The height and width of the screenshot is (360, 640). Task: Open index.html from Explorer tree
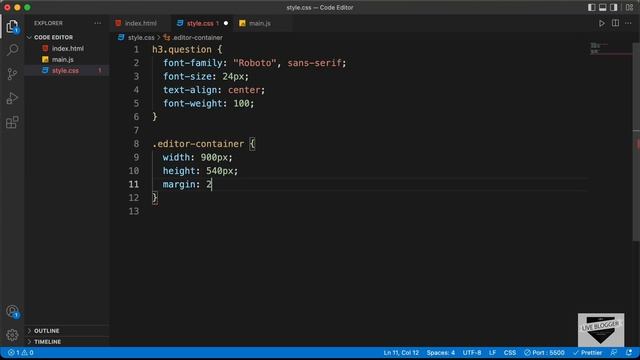pyautogui.click(x=67, y=48)
